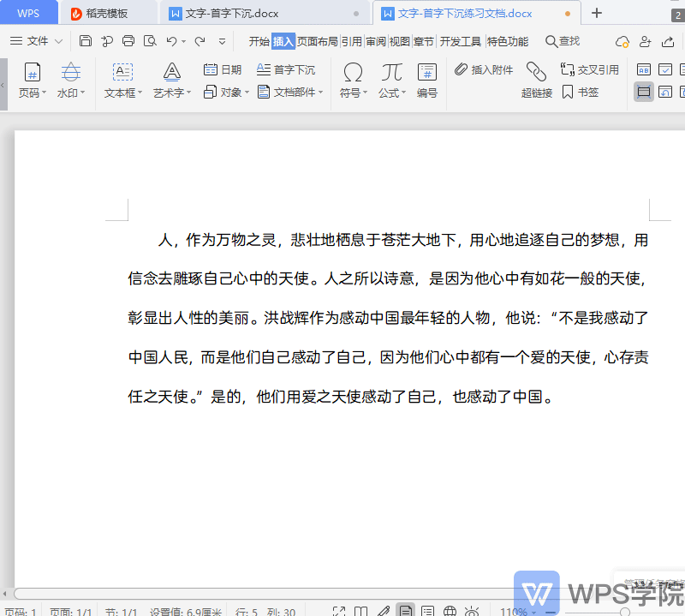
Task: Click into the paragraph starting 人，作为万物之灵
Action: (x=388, y=318)
